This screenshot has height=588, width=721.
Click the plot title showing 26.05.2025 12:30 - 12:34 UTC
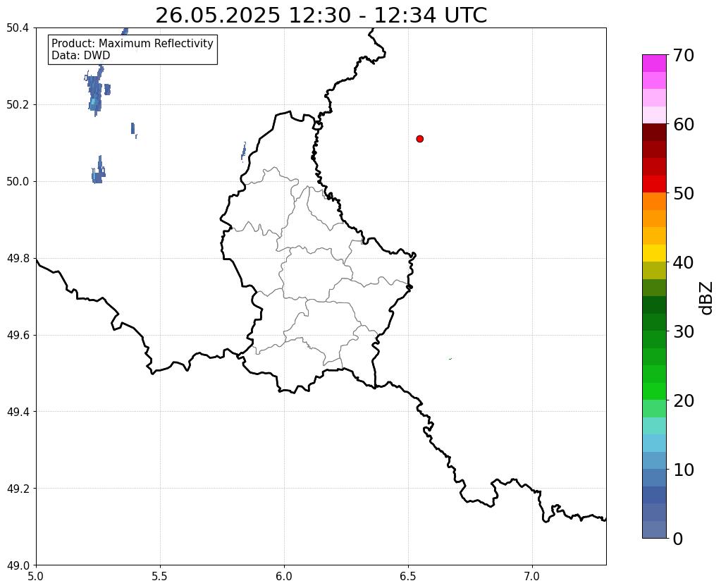coord(321,16)
